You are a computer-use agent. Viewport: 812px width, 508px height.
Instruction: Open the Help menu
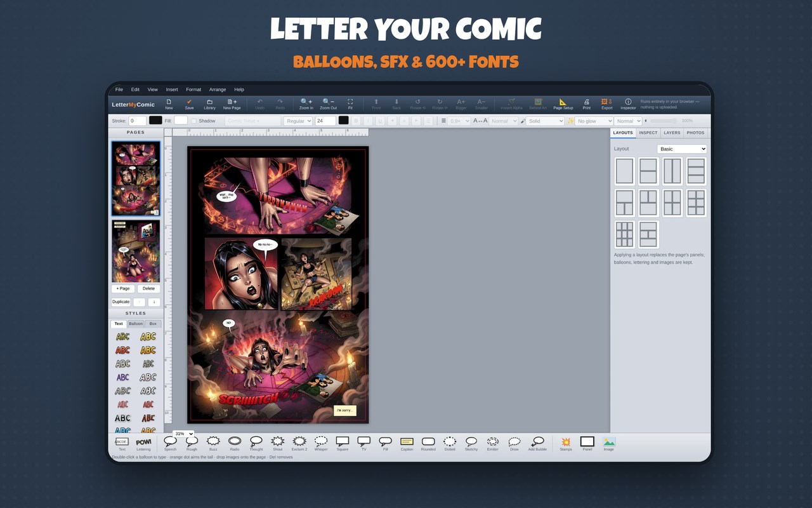click(x=239, y=90)
